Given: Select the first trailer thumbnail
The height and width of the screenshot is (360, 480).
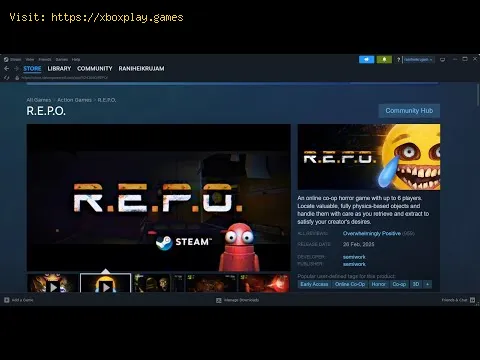Looking at the screenshot, I should click(53, 283).
